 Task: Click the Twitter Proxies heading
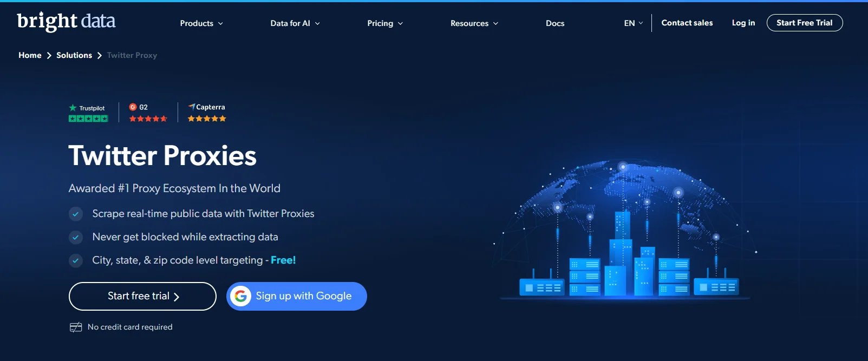tap(162, 156)
